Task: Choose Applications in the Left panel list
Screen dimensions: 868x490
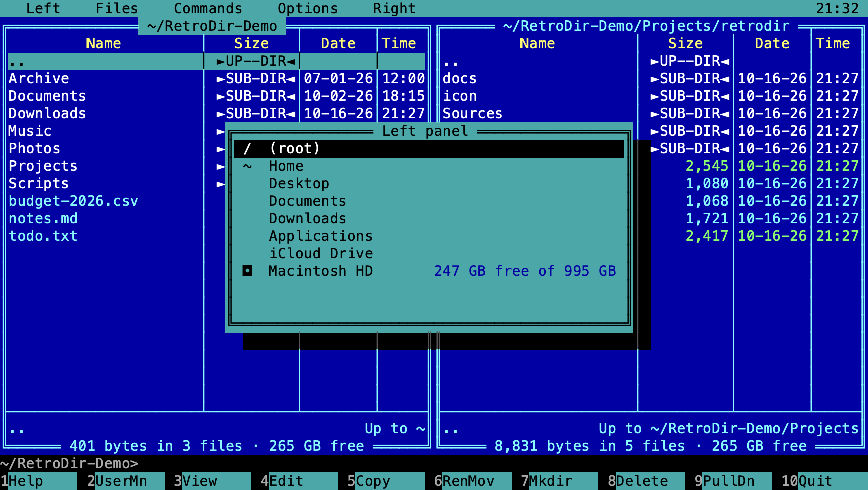Action: [429, 236]
